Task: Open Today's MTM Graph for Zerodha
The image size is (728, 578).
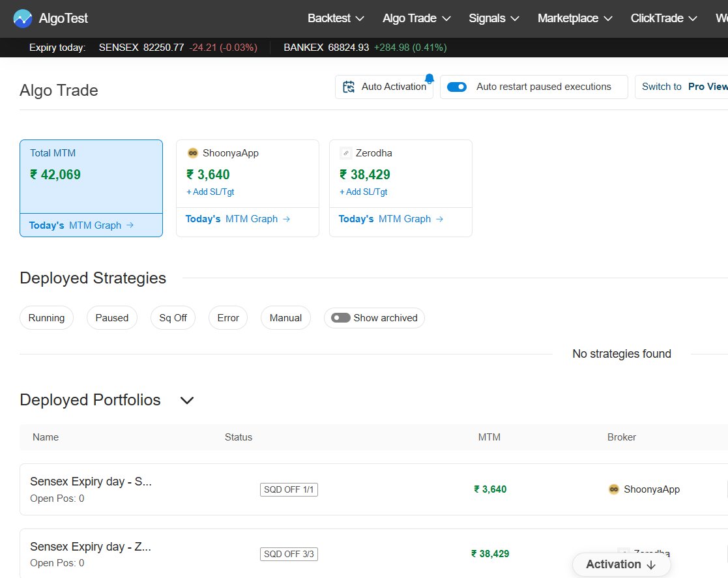Action: point(391,219)
